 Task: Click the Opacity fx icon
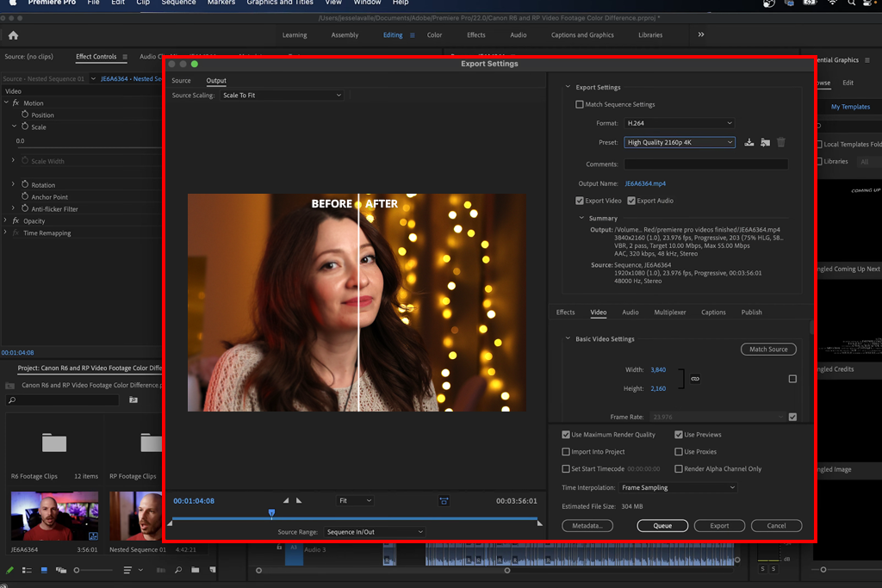point(16,221)
